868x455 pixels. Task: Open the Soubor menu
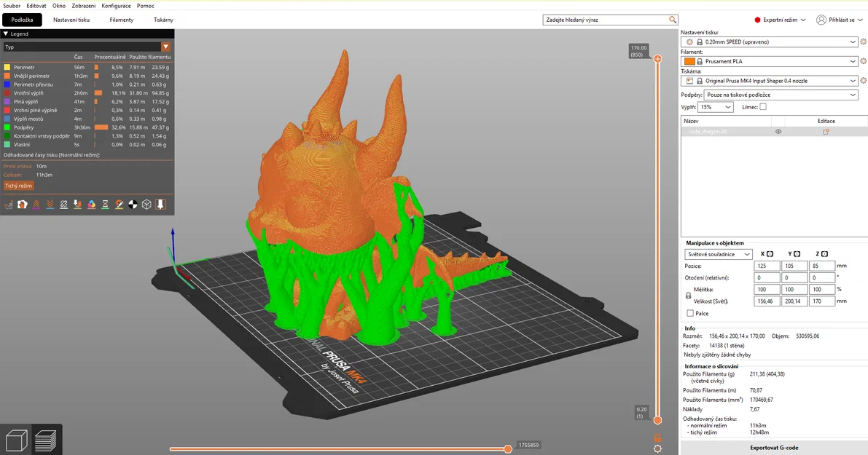[12, 6]
